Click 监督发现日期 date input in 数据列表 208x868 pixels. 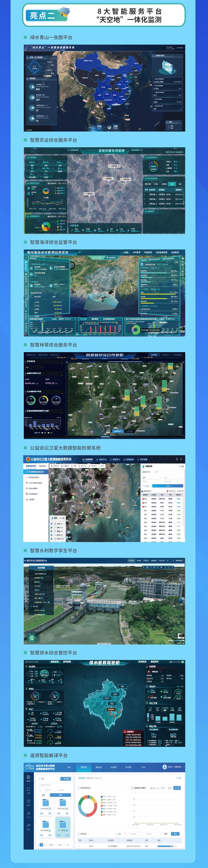pyautogui.click(x=169, y=472)
